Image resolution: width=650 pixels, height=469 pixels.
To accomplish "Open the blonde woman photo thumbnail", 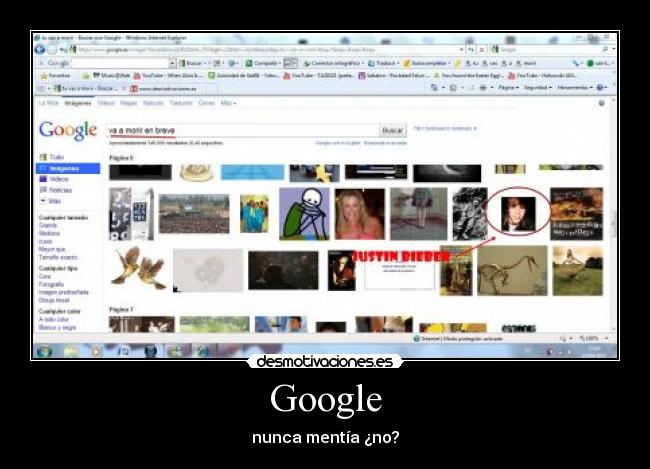I will [360, 214].
